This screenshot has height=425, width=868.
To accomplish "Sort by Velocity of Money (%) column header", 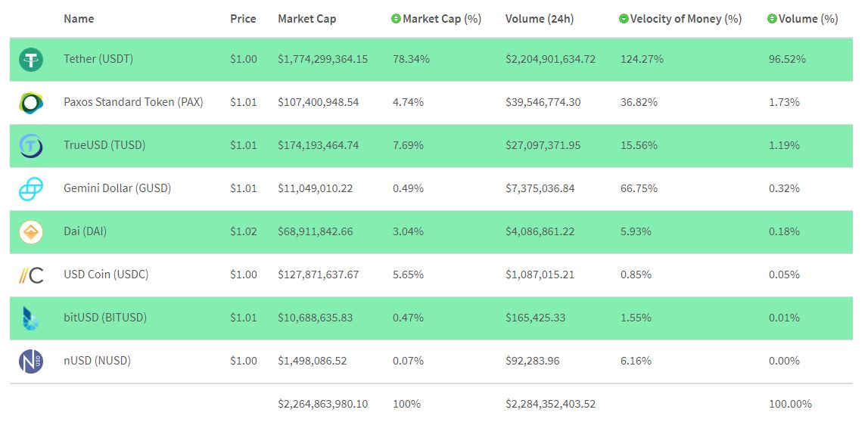I will [686, 19].
